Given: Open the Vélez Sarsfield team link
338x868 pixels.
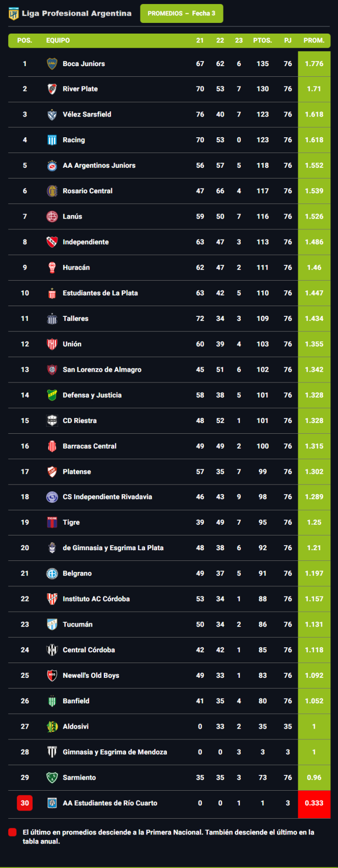Looking at the screenshot, I should point(87,114).
